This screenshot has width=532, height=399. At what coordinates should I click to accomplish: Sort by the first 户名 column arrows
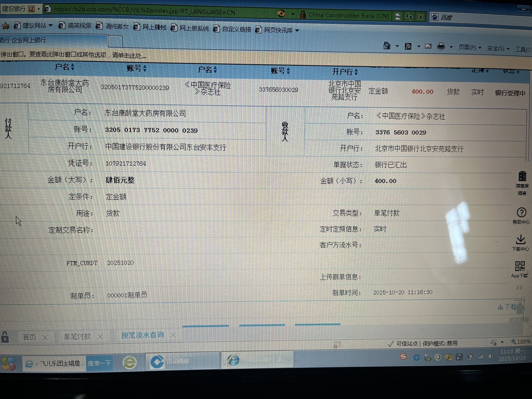[73, 67]
